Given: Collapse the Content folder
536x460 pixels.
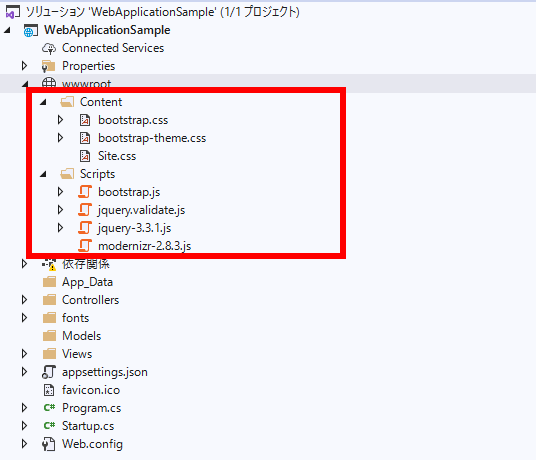Looking at the screenshot, I should [43, 102].
